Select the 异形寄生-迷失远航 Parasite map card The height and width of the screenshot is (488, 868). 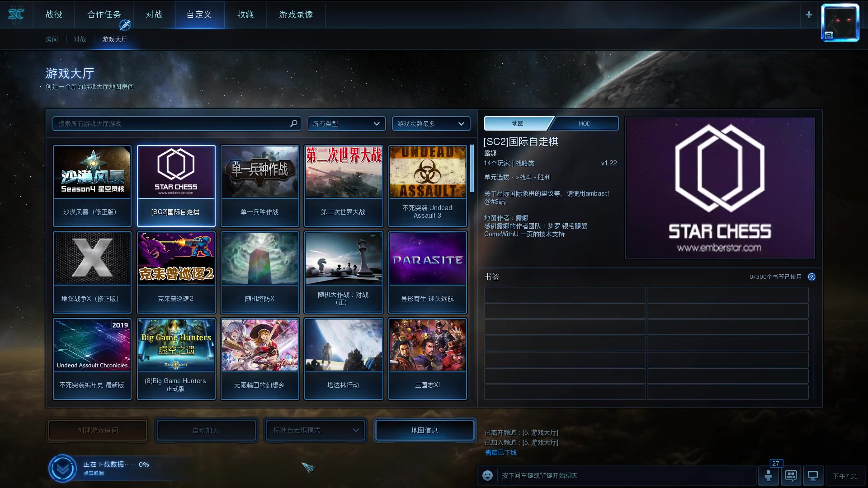click(x=428, y=272)
